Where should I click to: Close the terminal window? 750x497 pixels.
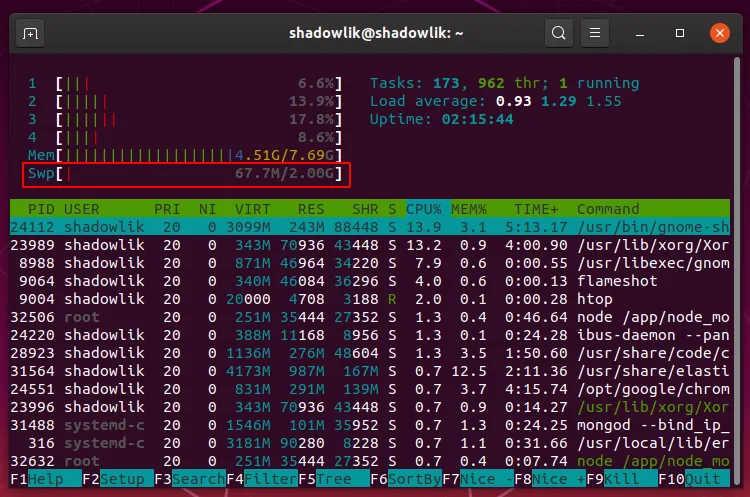click(719, 33)
